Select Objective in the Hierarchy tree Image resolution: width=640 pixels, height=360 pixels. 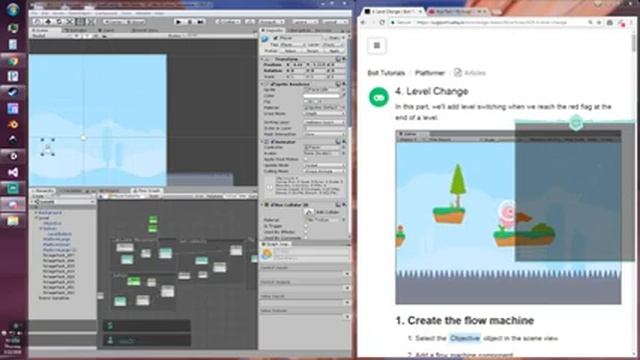point(52,223)
